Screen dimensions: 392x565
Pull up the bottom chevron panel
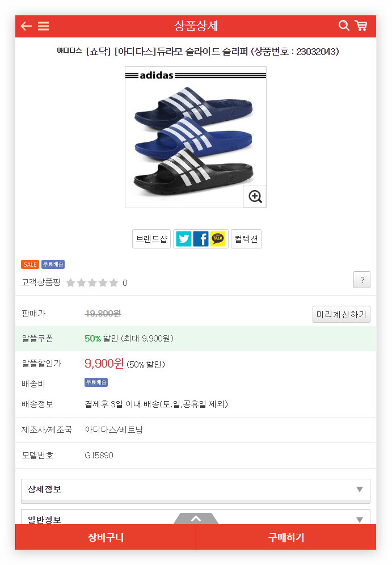tap(196, 518)
